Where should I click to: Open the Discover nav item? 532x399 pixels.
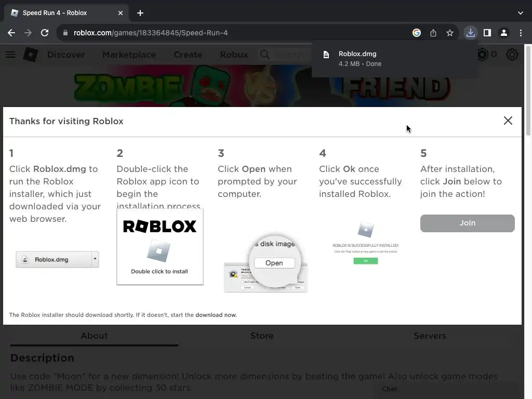tap(66, 55)
